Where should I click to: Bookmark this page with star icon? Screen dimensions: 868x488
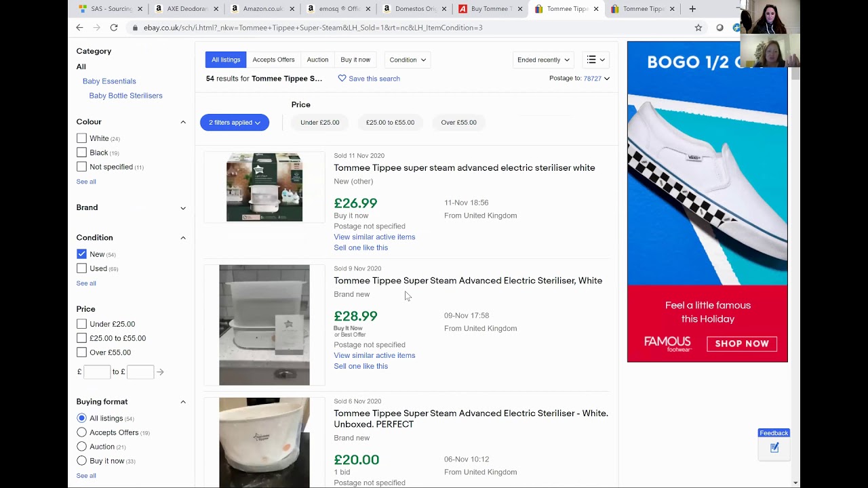pos(698,28)
